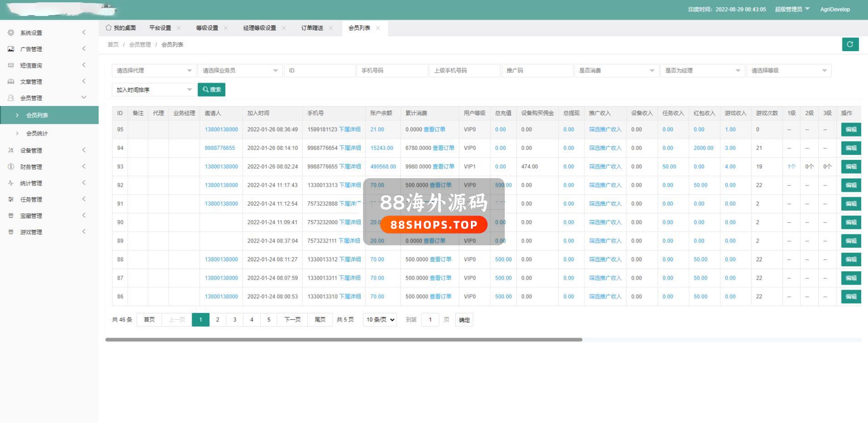Click the 广告管理 image icon in sidebar

coord(11,49)
